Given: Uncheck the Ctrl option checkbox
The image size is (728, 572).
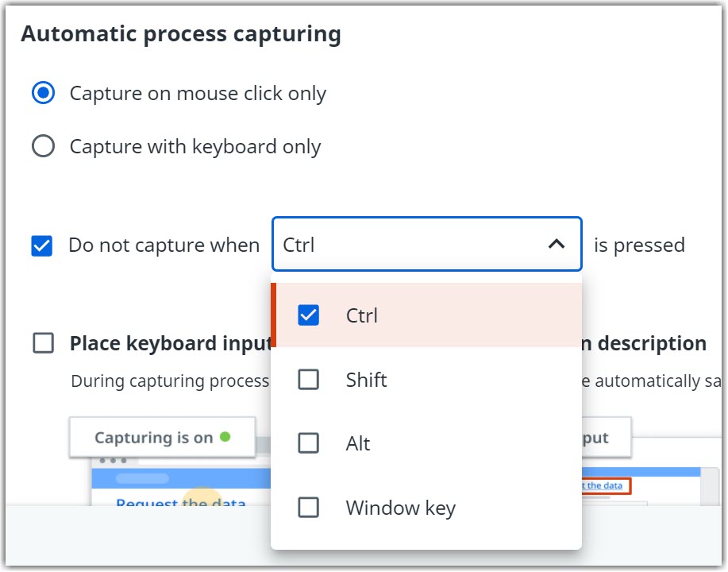Looking at the screenshot, I should coord(308,315).
